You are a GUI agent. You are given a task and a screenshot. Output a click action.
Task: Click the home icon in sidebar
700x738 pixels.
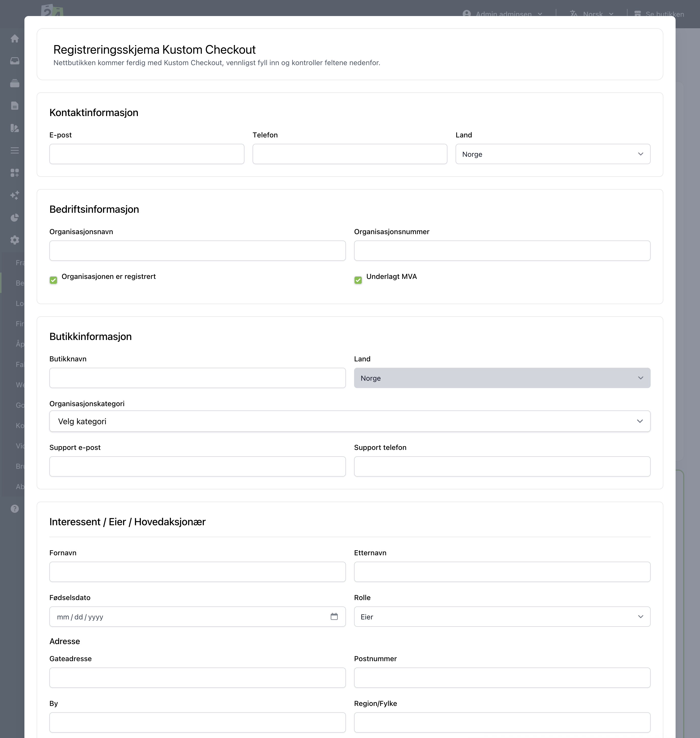click(x=14, y=38)
